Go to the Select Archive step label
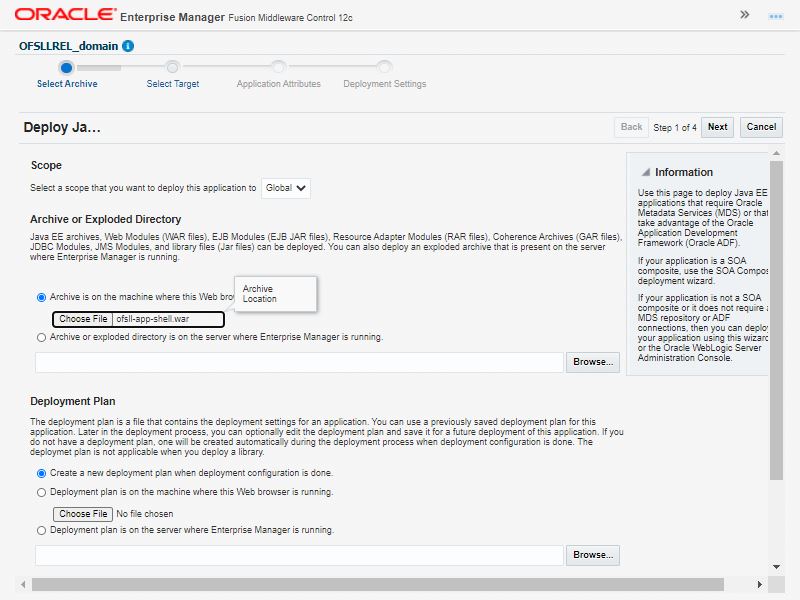This screenshot has height=600, width=800. [67, 84]
